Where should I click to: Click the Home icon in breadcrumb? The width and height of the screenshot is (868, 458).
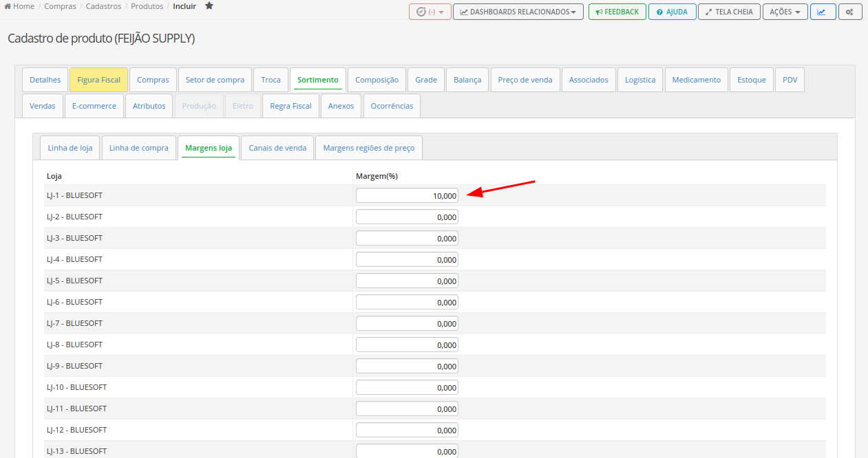pos(8,6)
